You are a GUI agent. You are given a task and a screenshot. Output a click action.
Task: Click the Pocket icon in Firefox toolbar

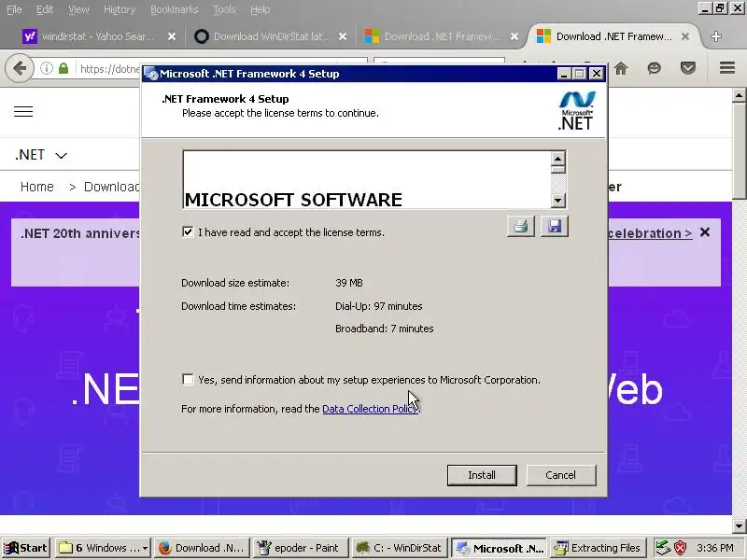point(687,68)
